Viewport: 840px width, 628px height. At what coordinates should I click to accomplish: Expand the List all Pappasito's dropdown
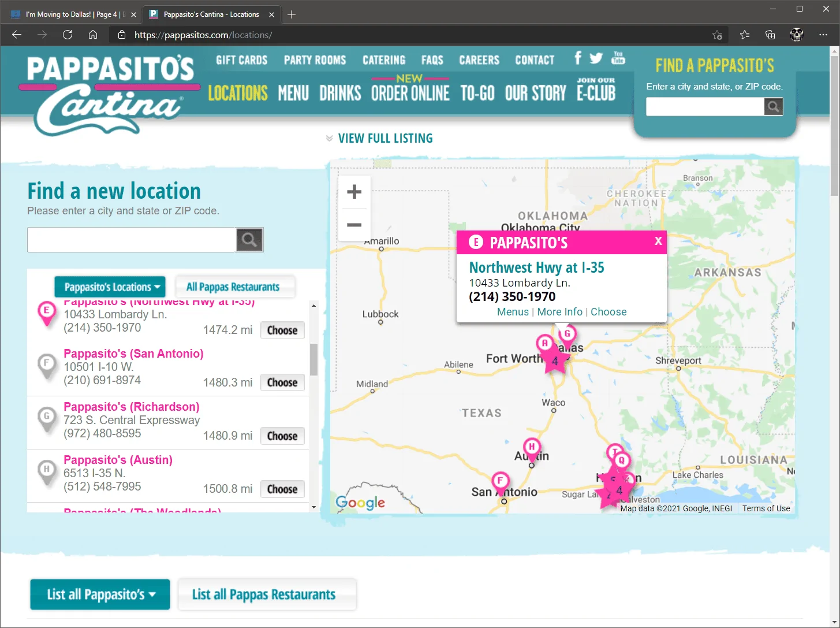coord(100,594)
